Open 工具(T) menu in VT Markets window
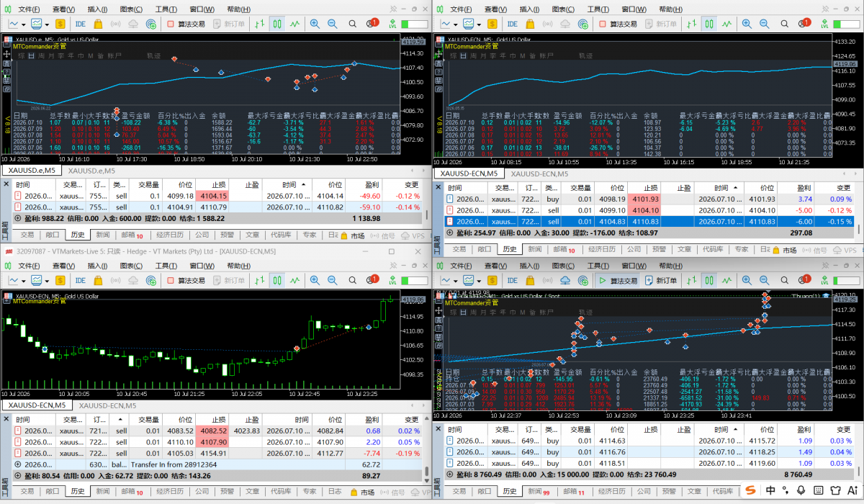Viewport: 864px width, 504px height. tap(166, 266)
